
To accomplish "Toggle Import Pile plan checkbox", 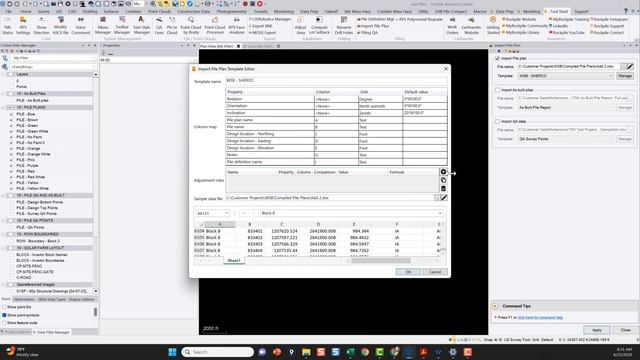I will pos(497,58).
